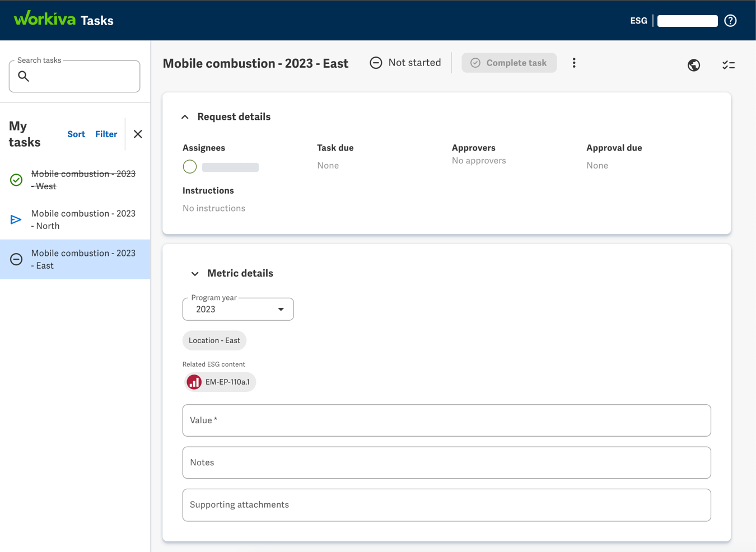Image resolution: width=756 pixels, height=552 pixels.
Task: Click the globe language icon
Action: click(693, 65)
